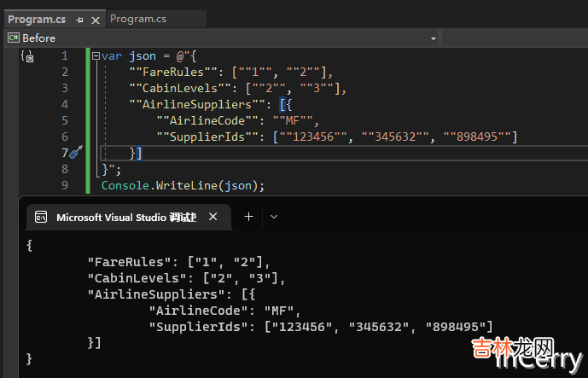Open a new terminal tab with plus button
Screen dimensions: 588x378
(249, 217)
